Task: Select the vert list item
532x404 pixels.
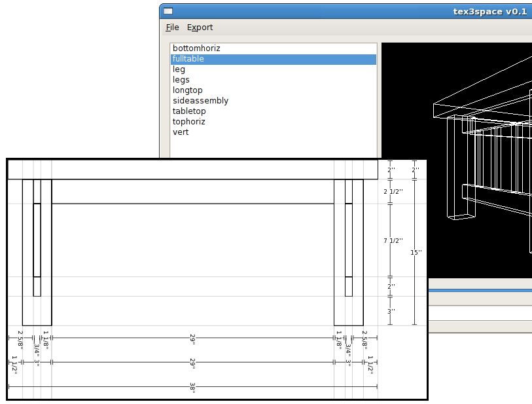Action: [181, 132]
